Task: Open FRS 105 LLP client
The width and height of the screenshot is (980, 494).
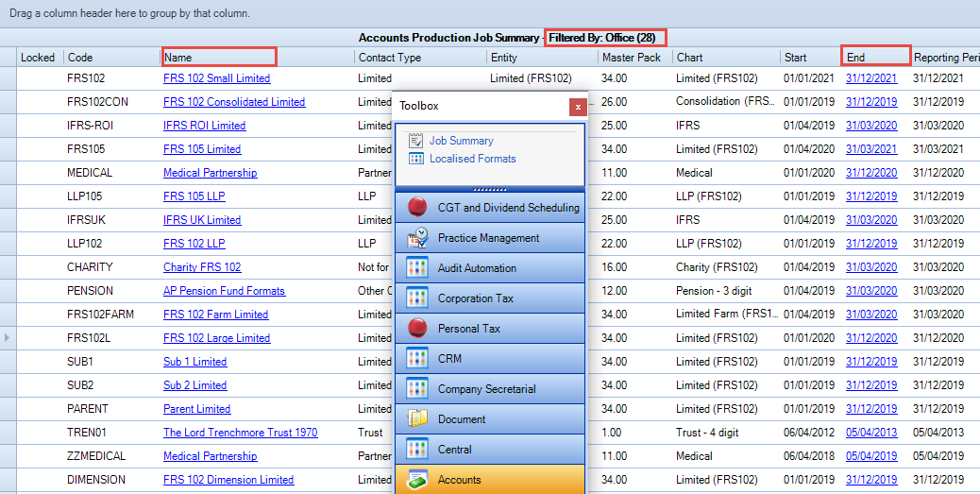Action: (194, 196)
